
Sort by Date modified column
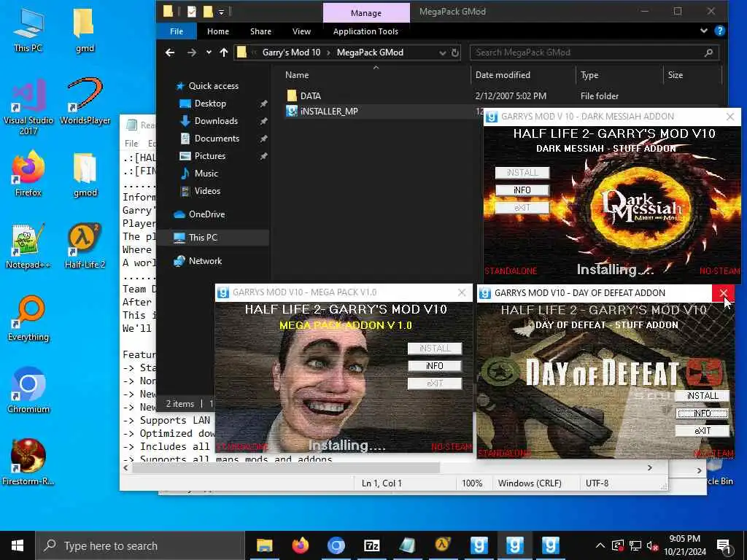503,75
